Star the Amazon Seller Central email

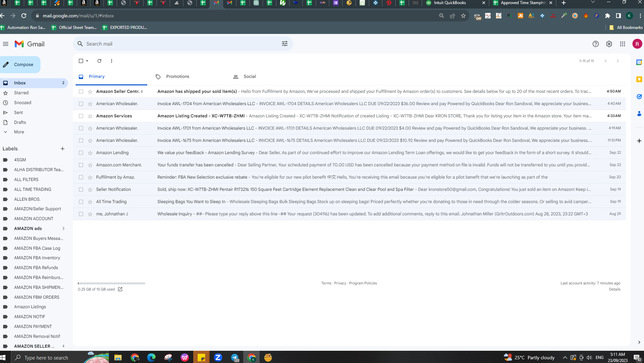click(90, 92)
